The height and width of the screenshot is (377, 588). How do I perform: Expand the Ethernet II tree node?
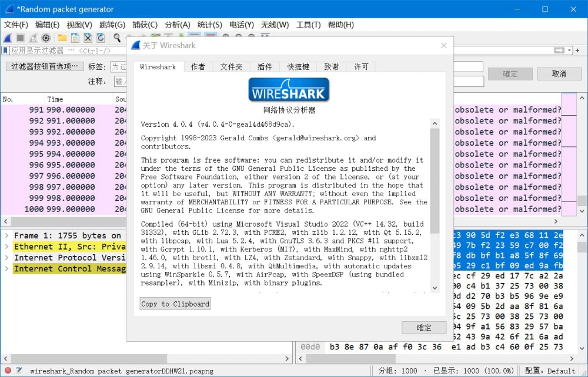(x=6, y=247)
